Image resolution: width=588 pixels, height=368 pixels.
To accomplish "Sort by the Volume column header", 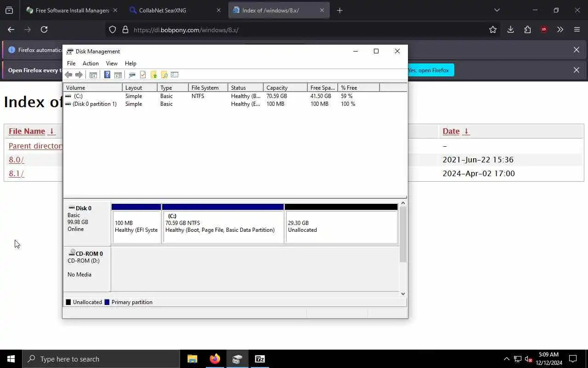I will tap(93, 87).
